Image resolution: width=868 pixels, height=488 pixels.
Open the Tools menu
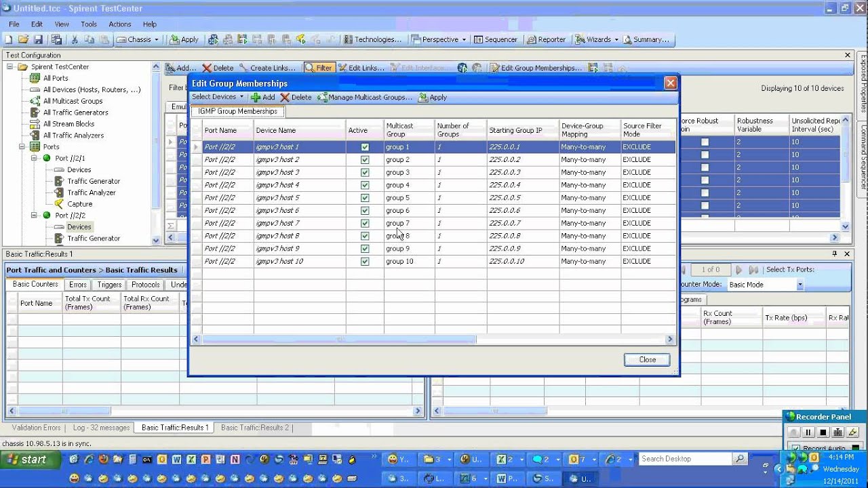click(x=89, y=24)
